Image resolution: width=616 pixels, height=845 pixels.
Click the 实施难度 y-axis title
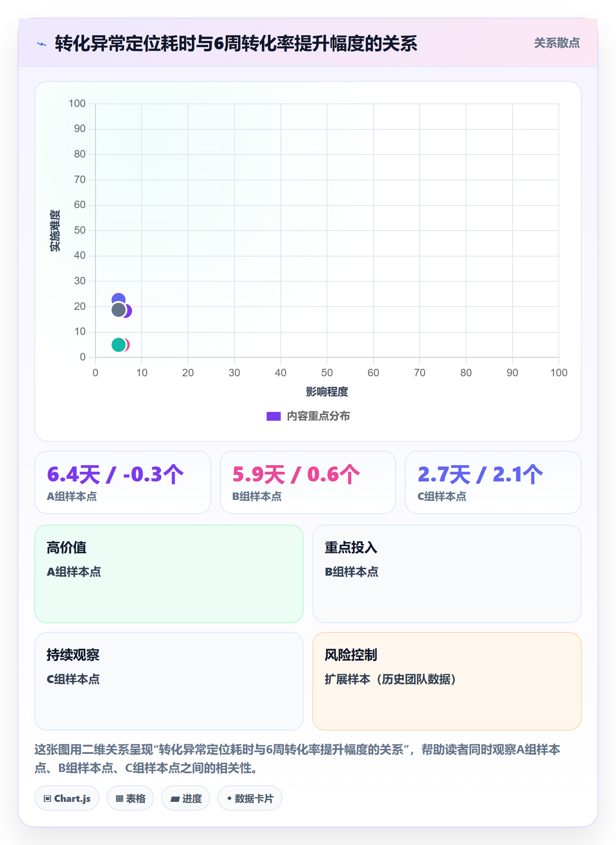coord(55,230)
